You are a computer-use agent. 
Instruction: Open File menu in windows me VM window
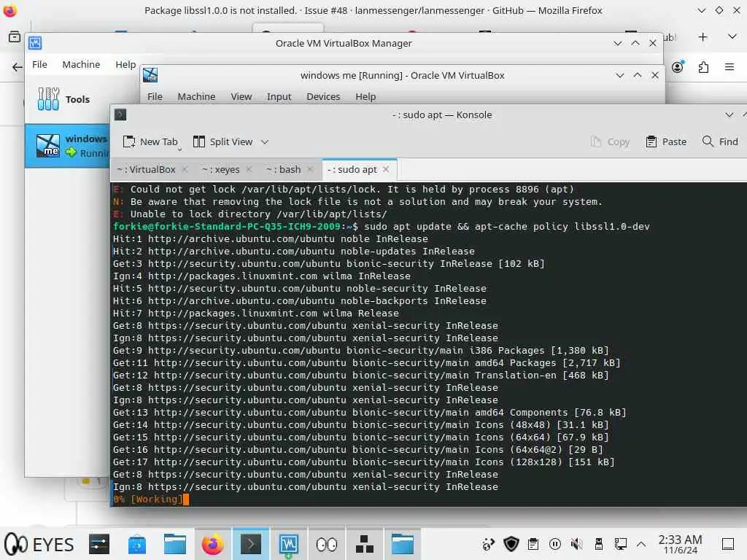click(155, 97)
